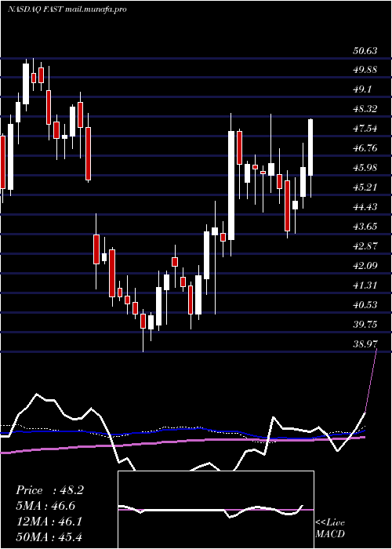Click the 43.65 price axis label
Viewport: 392px width, 549px height.
pyautogui.click(x=365, y=227)
